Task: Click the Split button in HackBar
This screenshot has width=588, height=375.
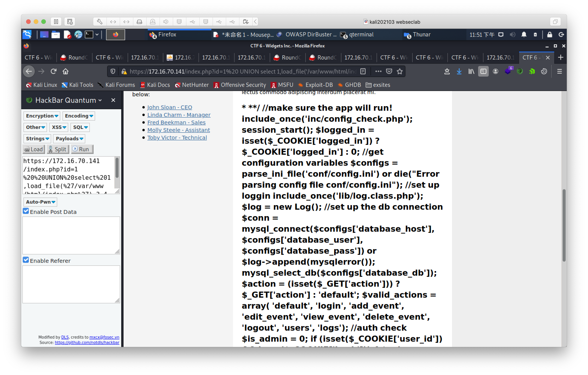Action: (x=58, y=149)
